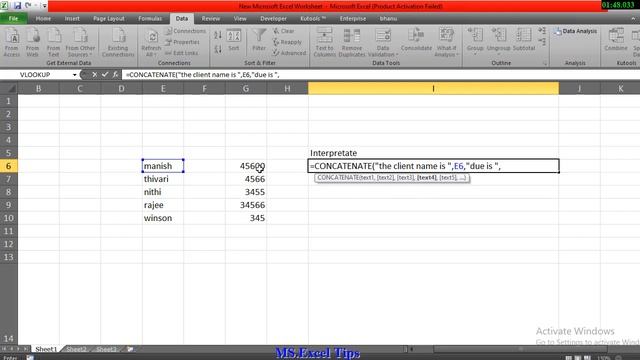Select column I header
The width and height of the screenshot is (640, 360).
[433, 88]
